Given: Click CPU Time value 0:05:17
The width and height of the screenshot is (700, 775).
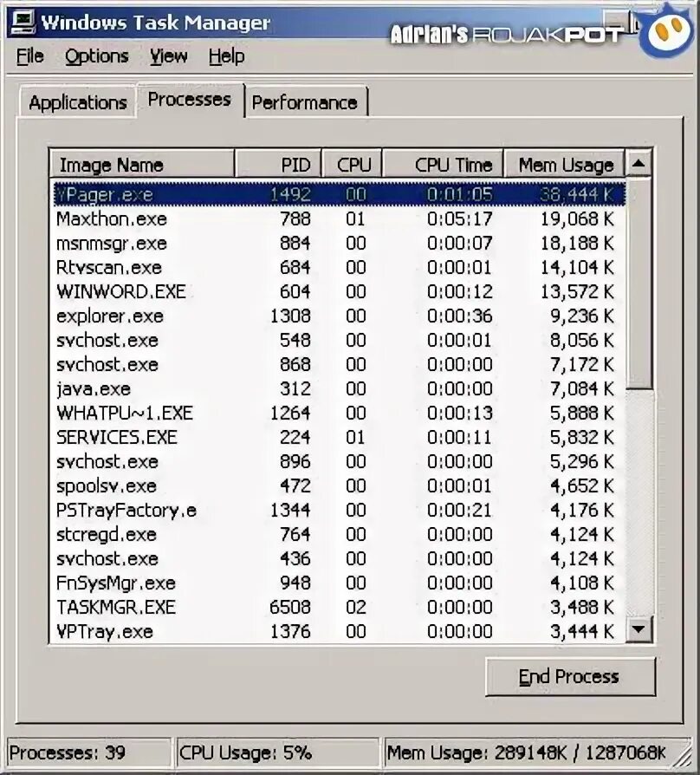Looking at the screenshot, I should pyautogui.click(x=459, y=218).
